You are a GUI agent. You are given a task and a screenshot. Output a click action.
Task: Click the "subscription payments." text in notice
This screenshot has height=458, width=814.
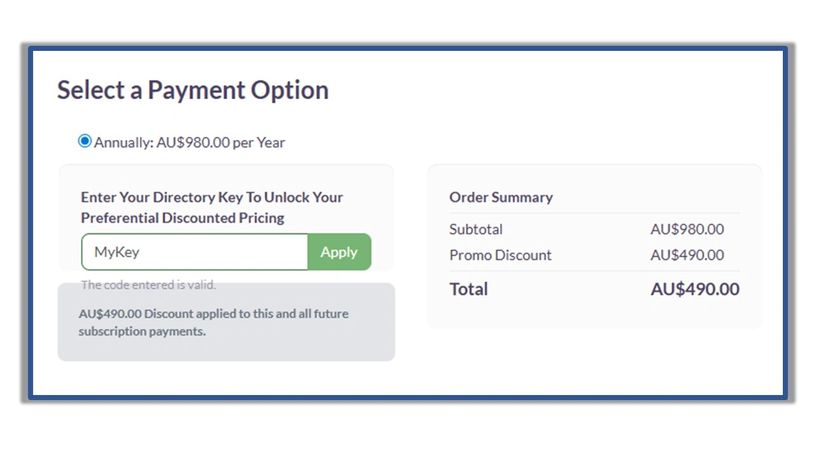pos(142,331)
